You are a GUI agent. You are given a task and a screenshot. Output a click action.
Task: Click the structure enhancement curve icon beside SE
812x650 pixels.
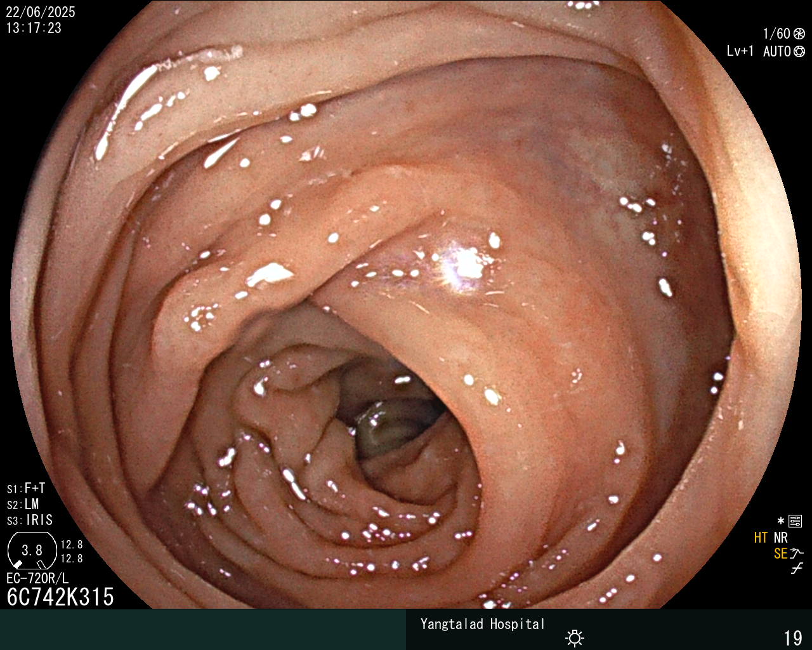click(797, 554)
